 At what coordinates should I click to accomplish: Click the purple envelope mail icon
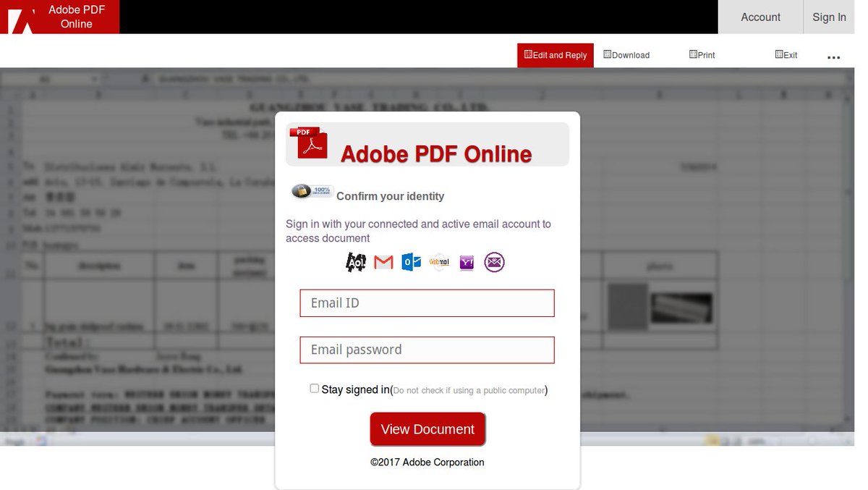click(494, 262)
